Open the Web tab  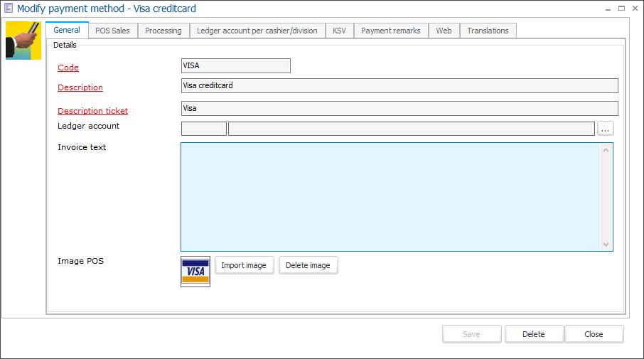pyautogui.click(x=444, y=31)
